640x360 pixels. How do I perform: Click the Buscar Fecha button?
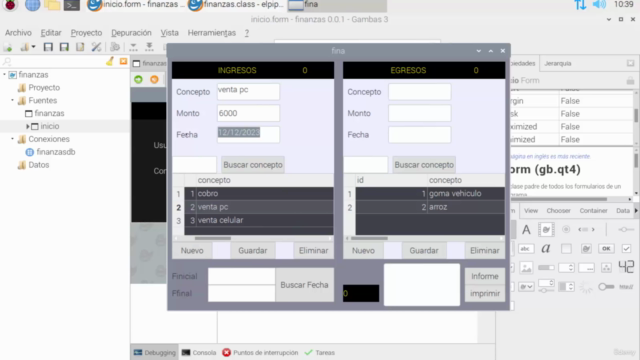(304, 285)
